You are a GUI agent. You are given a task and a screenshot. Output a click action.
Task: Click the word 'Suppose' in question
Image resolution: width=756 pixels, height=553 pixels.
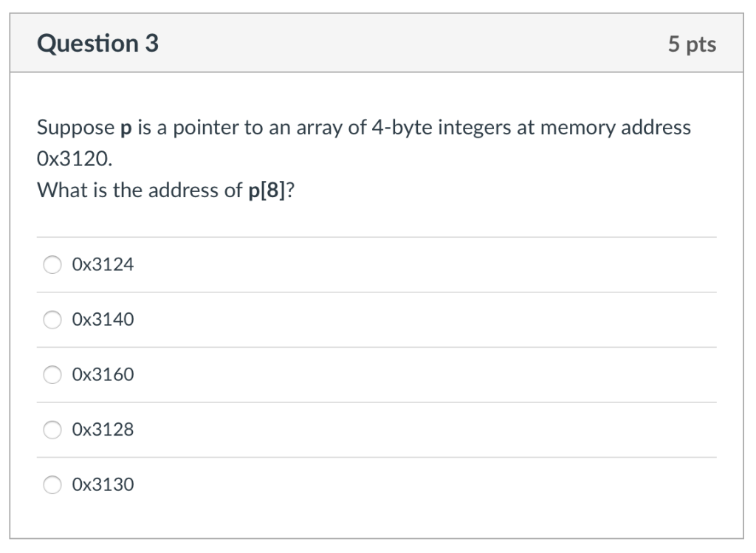click(76, 128)
